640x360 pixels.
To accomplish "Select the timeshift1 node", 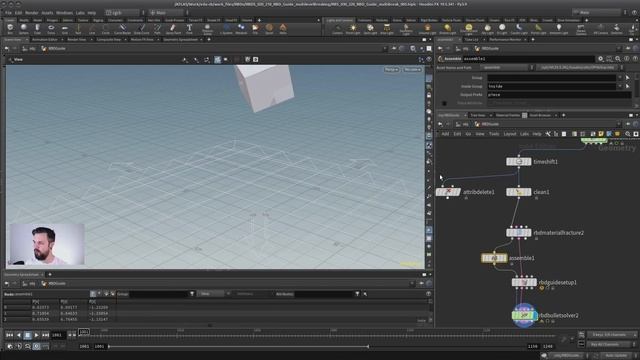I will tap(519, 162).
